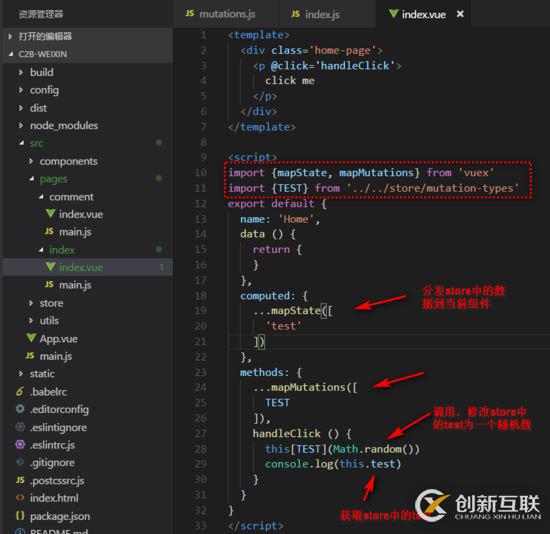Click the Vue icon in comment's index.vue
This screenshot has width=550, height=534.
tap(51, 213)
